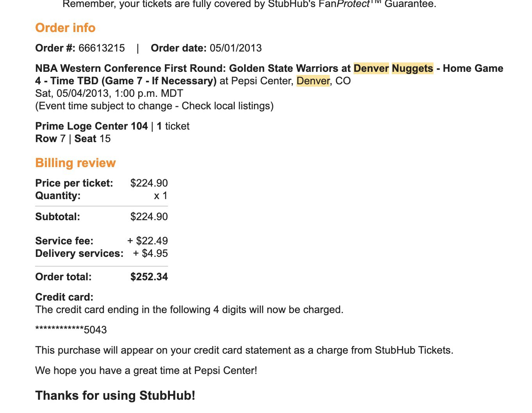Click the Subtotal $224.90 amount
Viewport: 532px width, 413px height.
click(x=149, y=217)
